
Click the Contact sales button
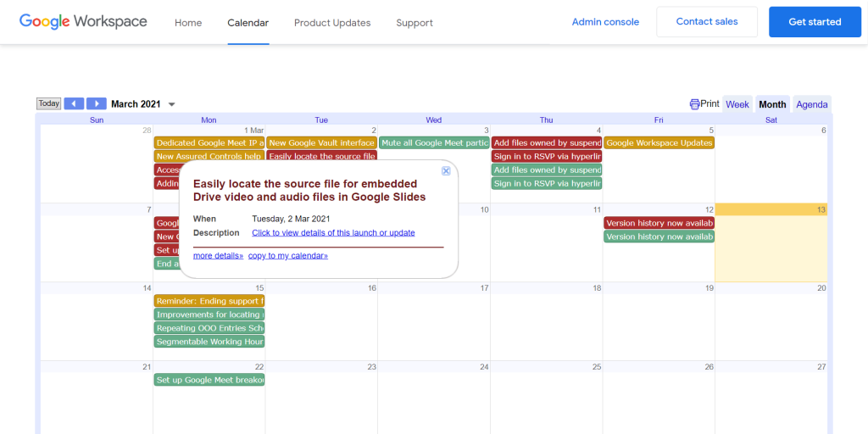[x=707, y=22]
